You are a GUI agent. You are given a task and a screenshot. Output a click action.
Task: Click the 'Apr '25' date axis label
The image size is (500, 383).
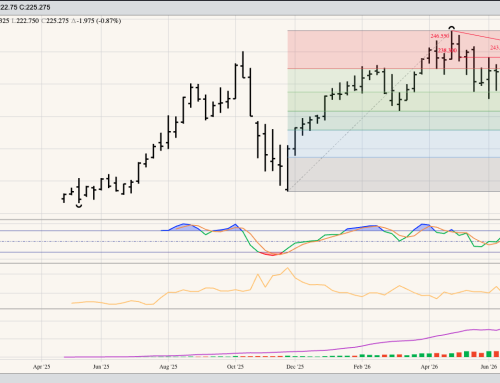tap(41, 367)
